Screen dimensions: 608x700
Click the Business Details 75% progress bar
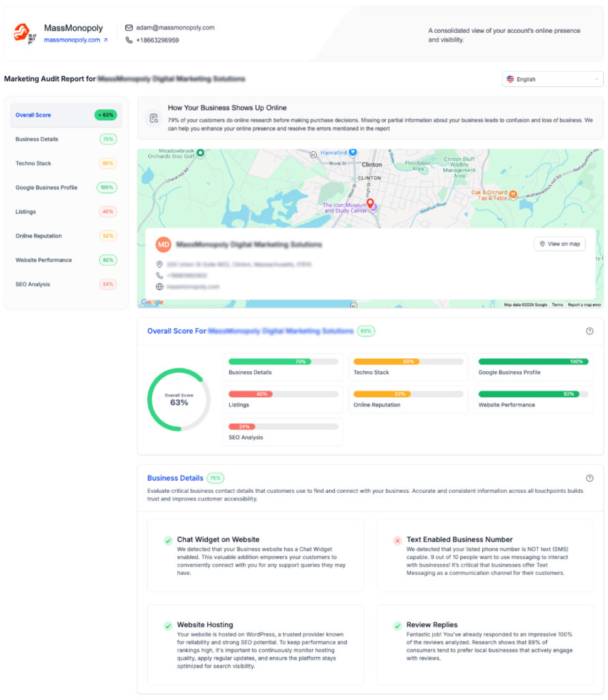pos(283,362)
